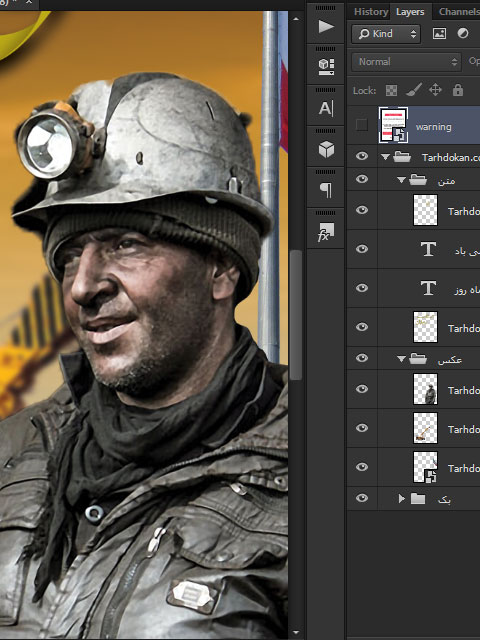Image resolution: width=480 pixels, height=640 pixels.
Task: Open the Normal blend mode dropdown
Action: (406, 62)
